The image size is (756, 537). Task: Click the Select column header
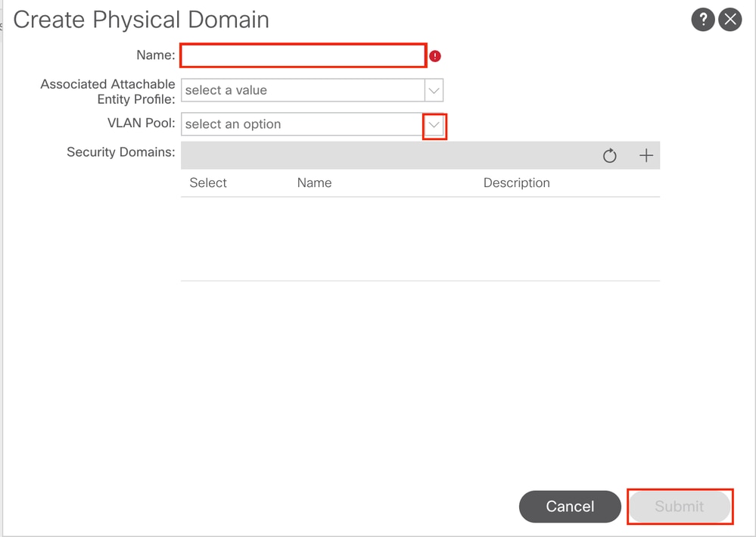coord(208,183)
